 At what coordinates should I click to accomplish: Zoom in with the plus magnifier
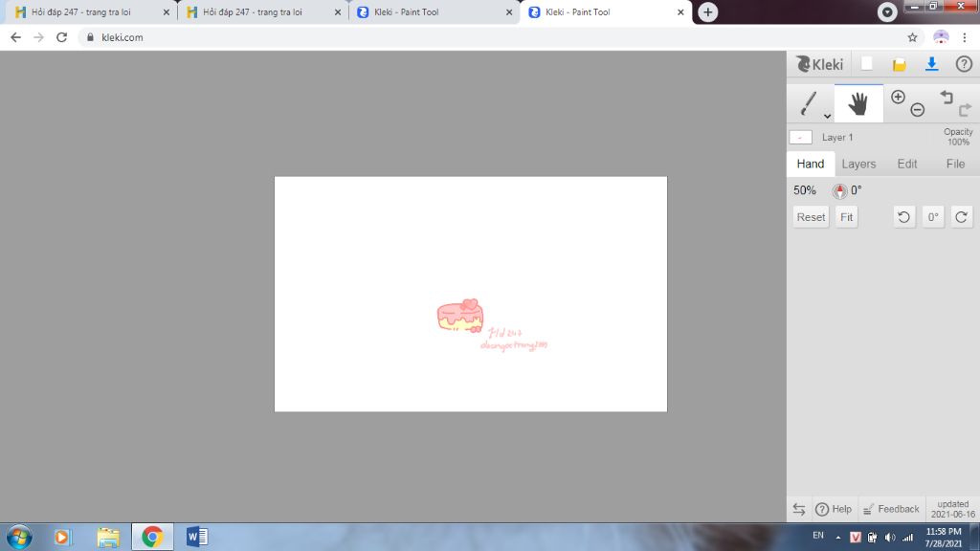pos(898,97)
